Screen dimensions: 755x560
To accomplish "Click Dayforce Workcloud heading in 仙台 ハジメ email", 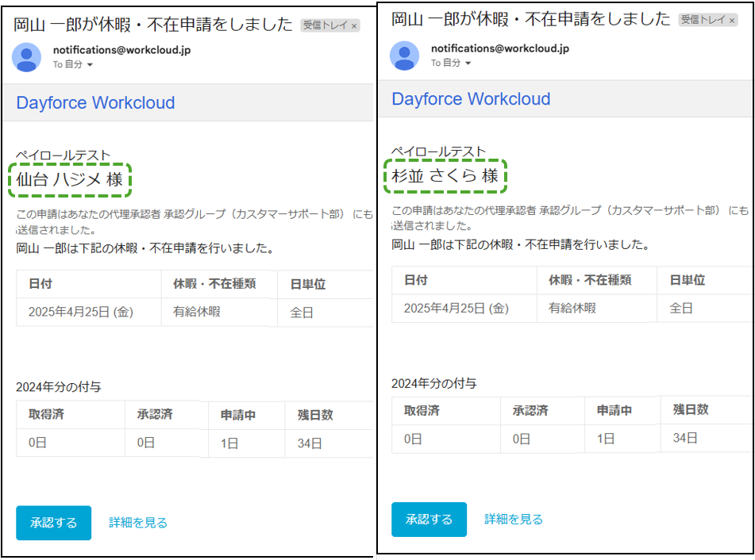I will pyautogui.click(x=95, y=103).
